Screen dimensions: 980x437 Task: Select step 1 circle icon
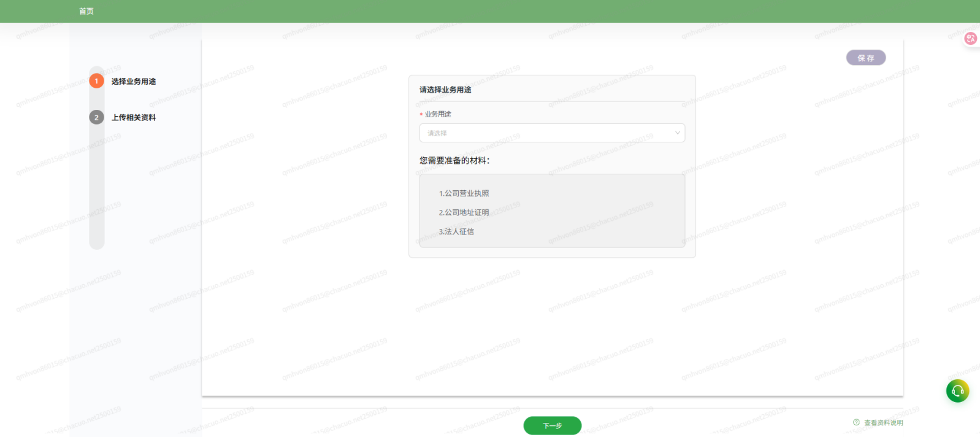(x=96, y=81)
